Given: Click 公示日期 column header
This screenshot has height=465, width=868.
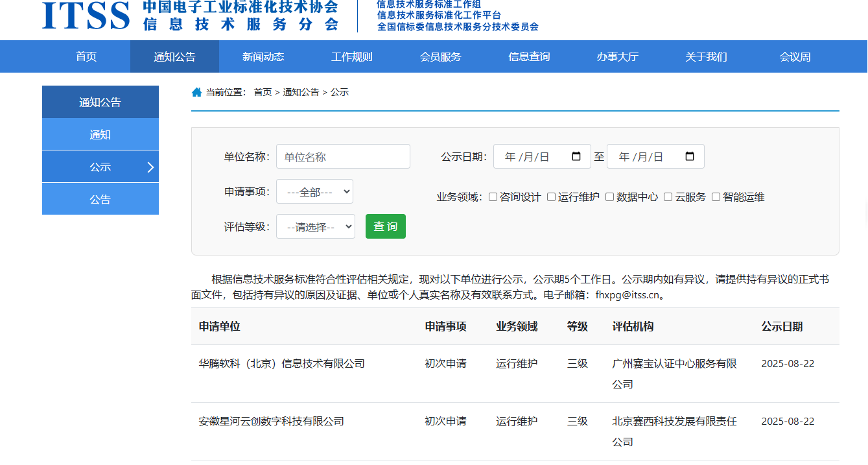Looking at the screenshot, I should tap(782, 326).
